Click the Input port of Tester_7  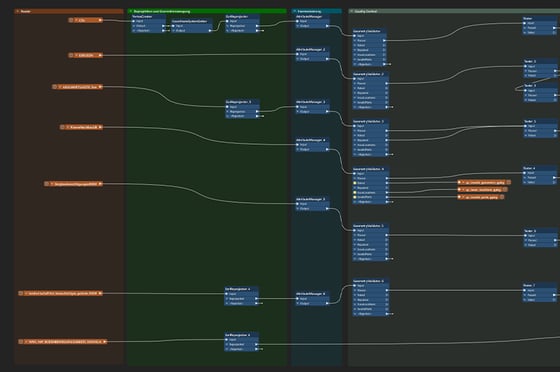525,290
